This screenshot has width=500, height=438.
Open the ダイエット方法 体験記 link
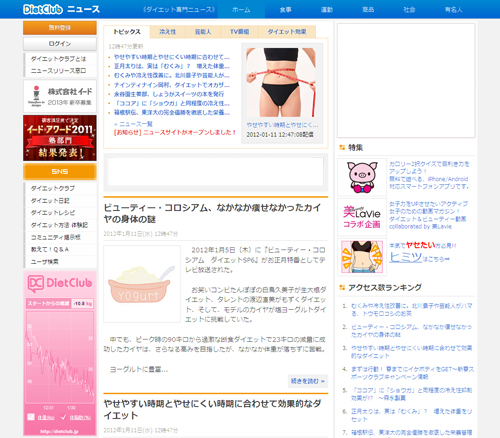click(x=60, y=225)
